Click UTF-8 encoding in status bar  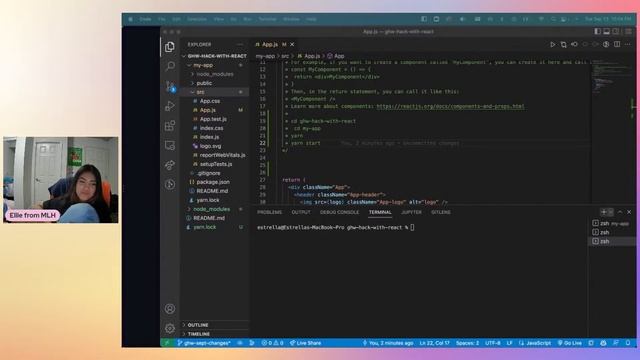(493, 343)
